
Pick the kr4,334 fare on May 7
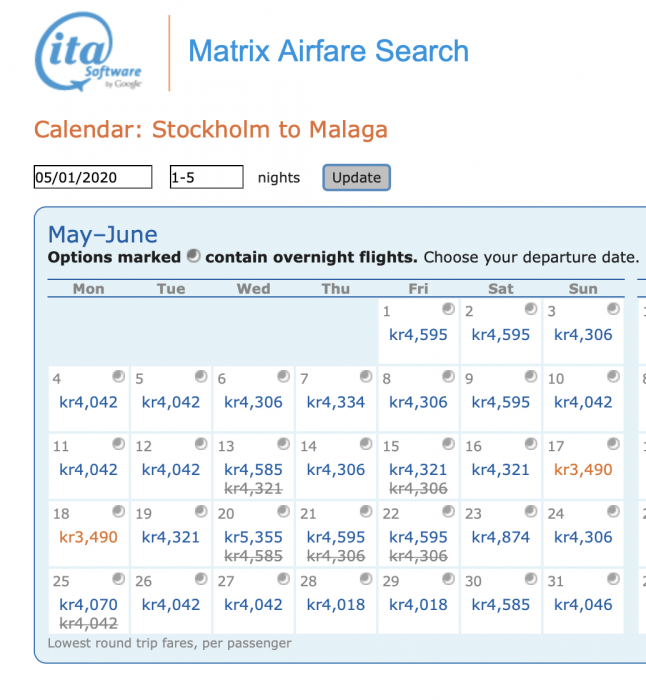click(336, 402)
